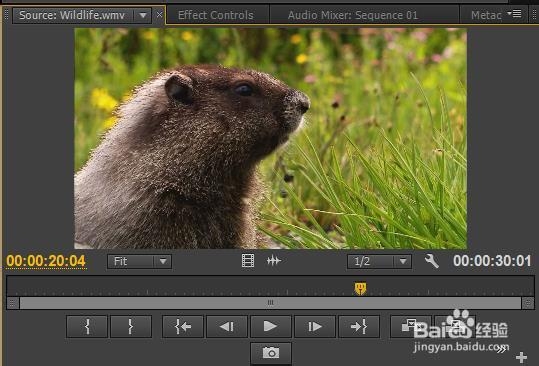
Task: Open the Button Editor plus icon
Action: [x=521, y=357]
